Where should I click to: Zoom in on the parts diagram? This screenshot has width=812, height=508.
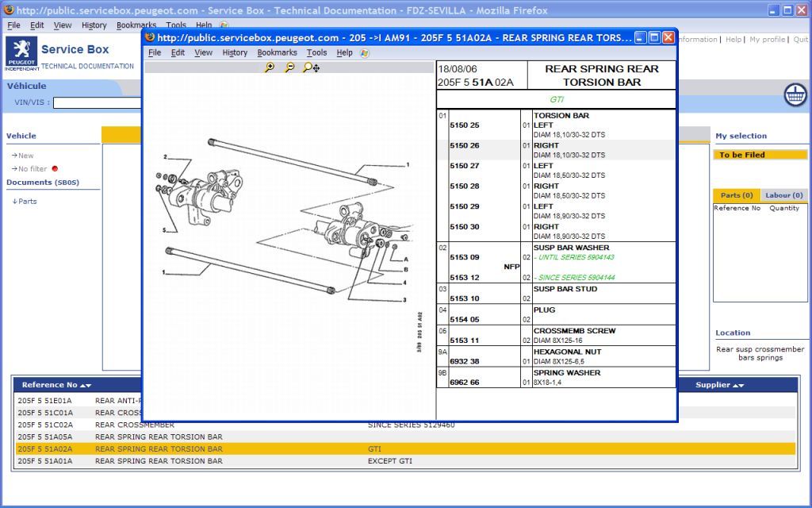270,67
